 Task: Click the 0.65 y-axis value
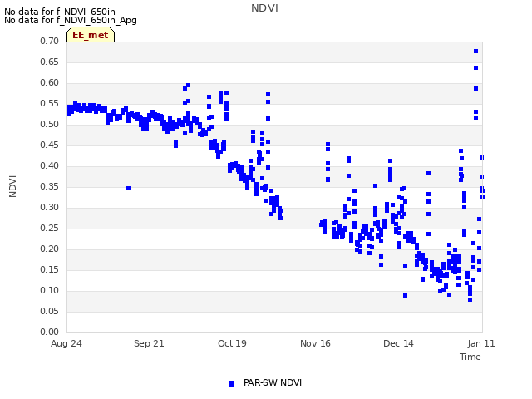pos(50,62)
